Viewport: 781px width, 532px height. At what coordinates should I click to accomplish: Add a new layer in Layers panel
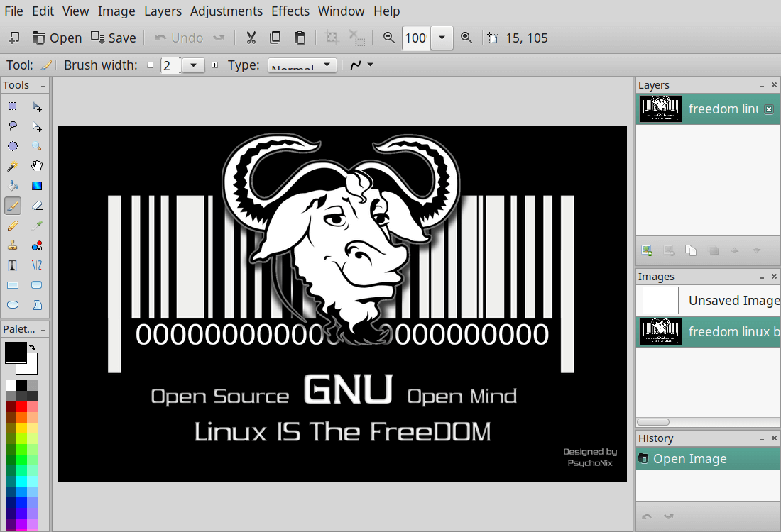click(x=647, y=250)
